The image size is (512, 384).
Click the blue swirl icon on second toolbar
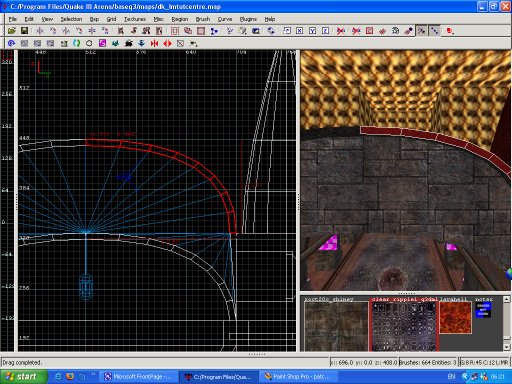(12, 43)
